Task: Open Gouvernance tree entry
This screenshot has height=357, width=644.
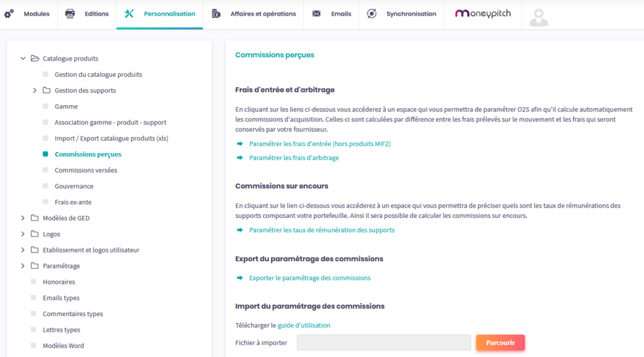Action: 74,186
